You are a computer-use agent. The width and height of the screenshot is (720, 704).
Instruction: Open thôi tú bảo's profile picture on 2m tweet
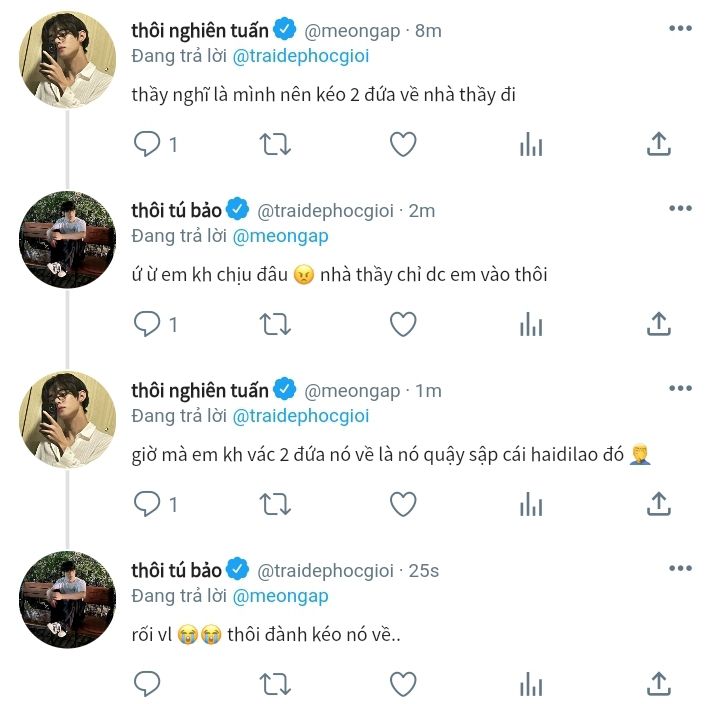point(68,239)
